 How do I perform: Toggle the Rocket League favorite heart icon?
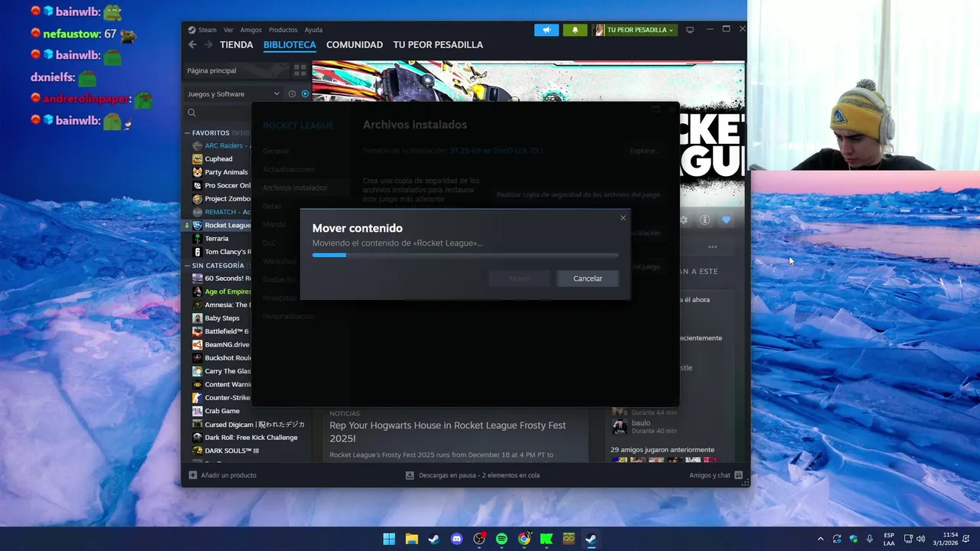tap(726, 220)
